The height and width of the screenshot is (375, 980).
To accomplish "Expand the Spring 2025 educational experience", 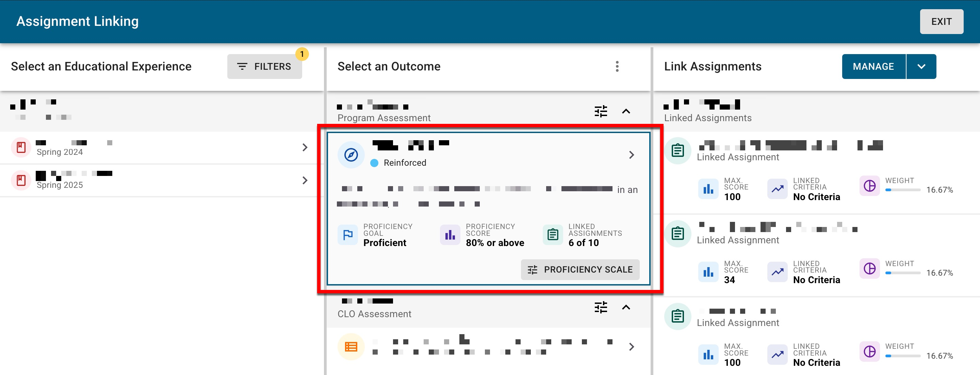I will click(305, 180).
